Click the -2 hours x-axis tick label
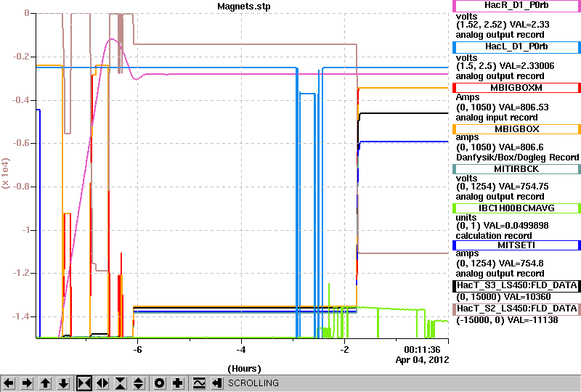 pyautogui.click(x=344, y=350)
